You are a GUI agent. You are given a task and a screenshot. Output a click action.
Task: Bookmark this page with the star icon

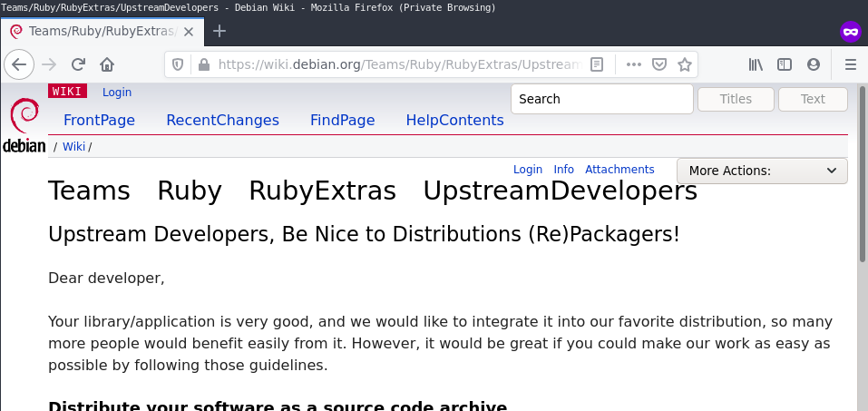[x=685, y=64]
